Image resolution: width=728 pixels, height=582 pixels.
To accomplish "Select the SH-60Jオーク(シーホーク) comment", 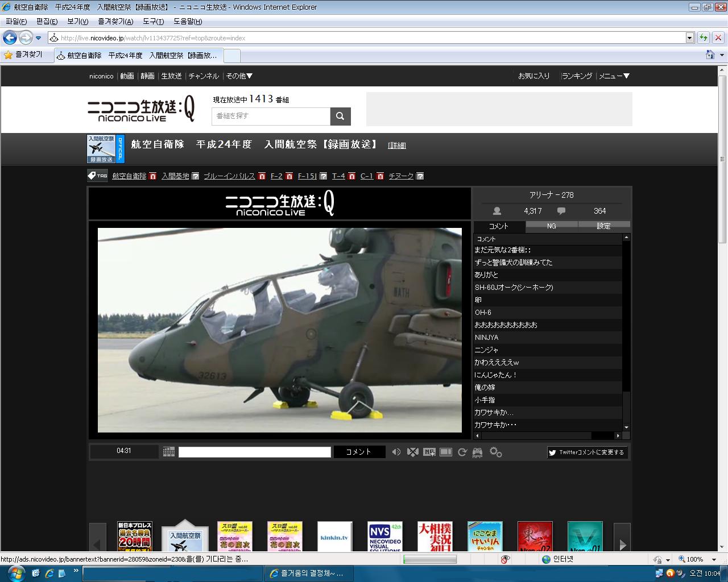I will click(548, 288).
